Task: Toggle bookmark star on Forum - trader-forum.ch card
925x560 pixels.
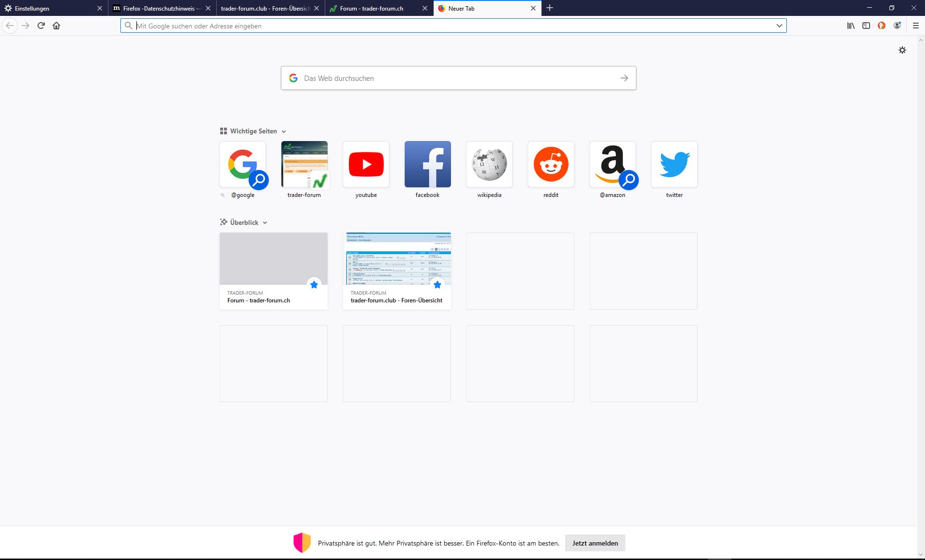Action: (314, 285)
